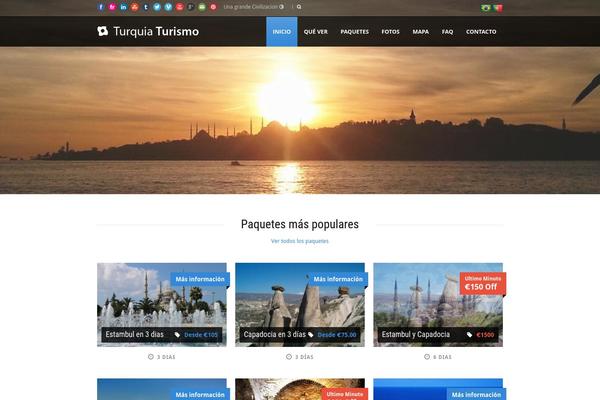Open the Estambul en 3 días package title

point(135,335)
